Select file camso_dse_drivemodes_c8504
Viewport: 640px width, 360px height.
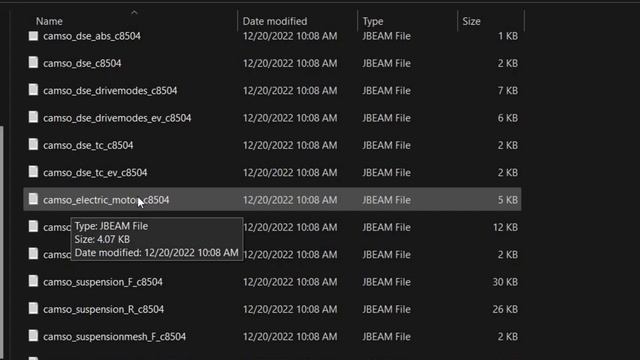click(x=110, y=91)
